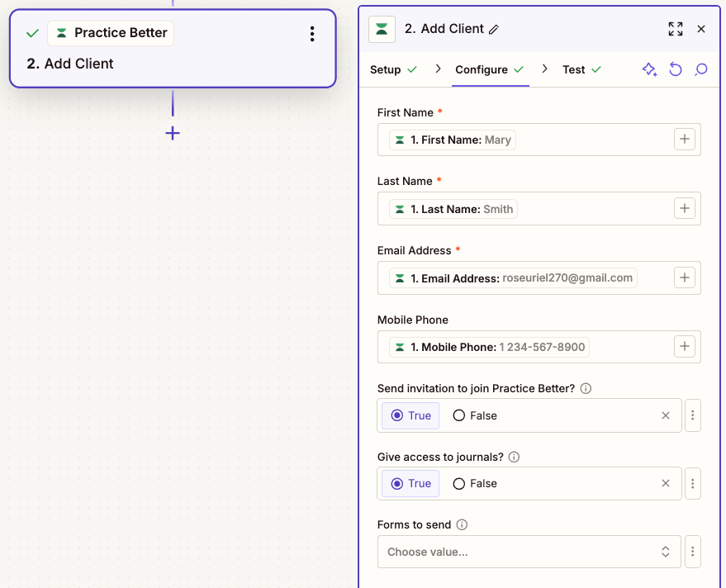Open options menu beside Send invitation field
726x588 pixels.
click(x=693, y=415)
